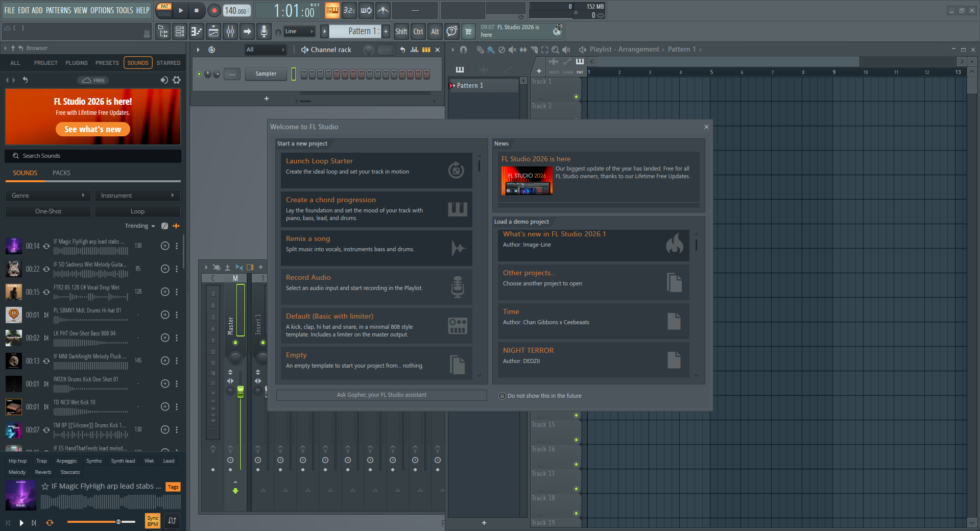980x531 pixels.
Task: Toggle Sync BPM in sound preview
Action: [x=153, y=521]
